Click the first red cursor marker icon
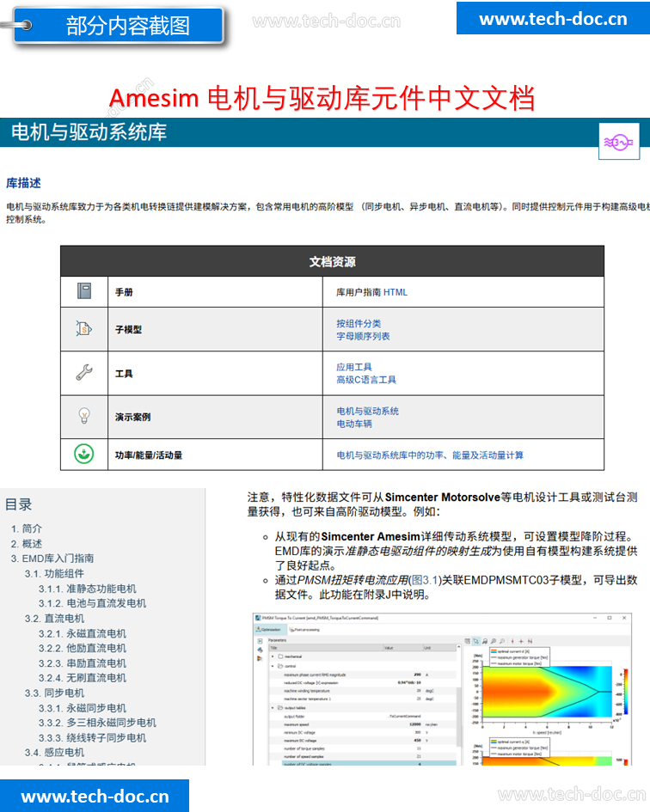Screen dimensions: 650x812 [512, 641]
